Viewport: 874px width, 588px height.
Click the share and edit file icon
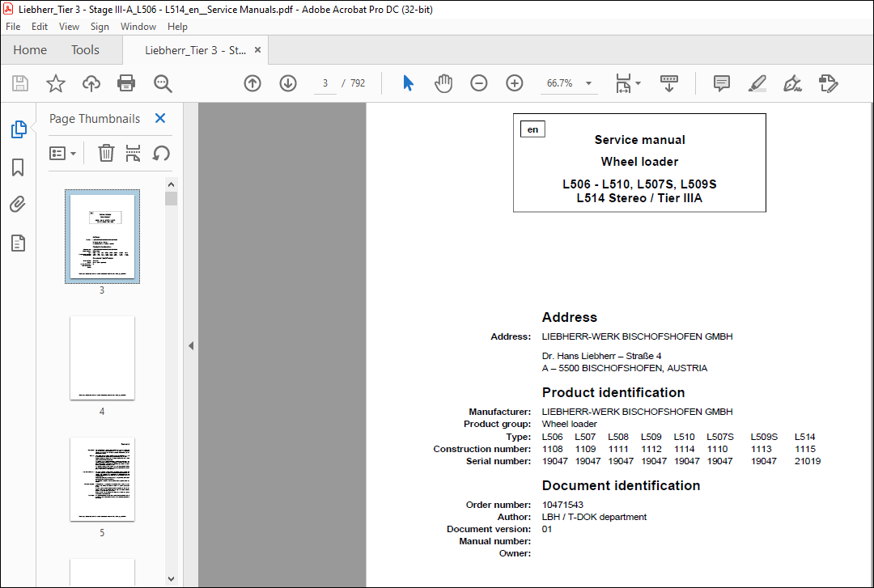[x=829, y=83]
